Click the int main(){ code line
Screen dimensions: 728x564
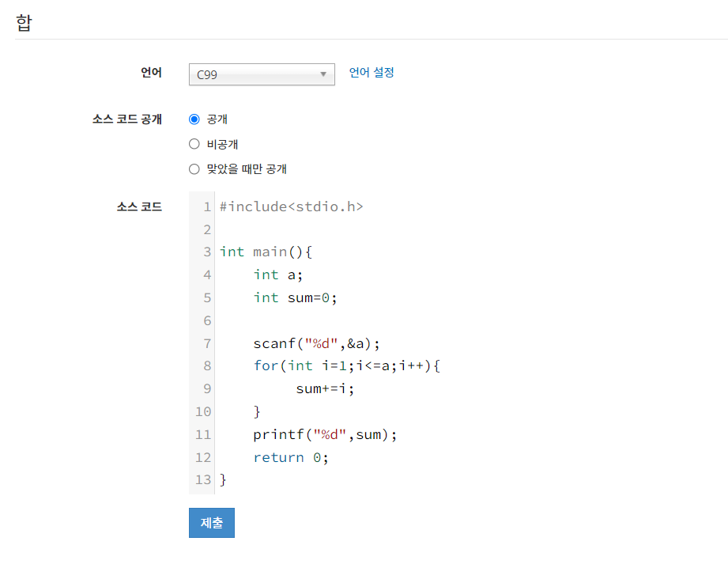tap(266, 252)
